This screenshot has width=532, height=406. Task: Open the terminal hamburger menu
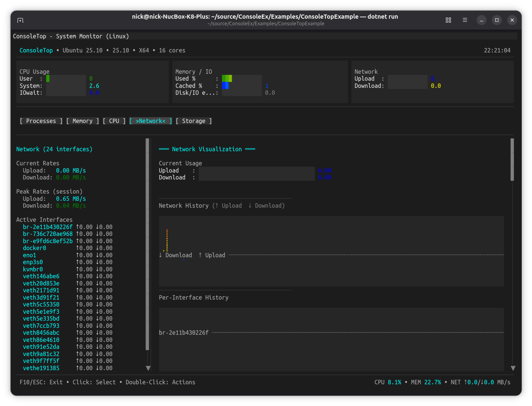(465, 20)
